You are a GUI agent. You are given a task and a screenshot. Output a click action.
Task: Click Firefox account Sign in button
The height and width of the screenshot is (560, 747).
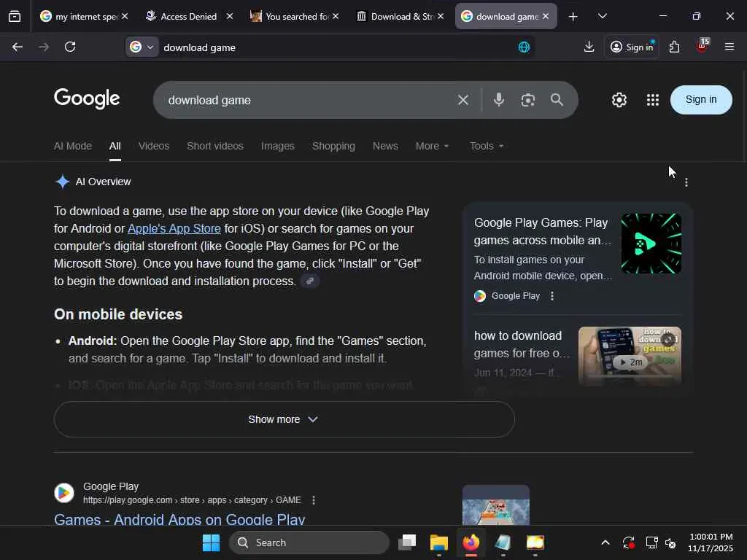point(632,47)
